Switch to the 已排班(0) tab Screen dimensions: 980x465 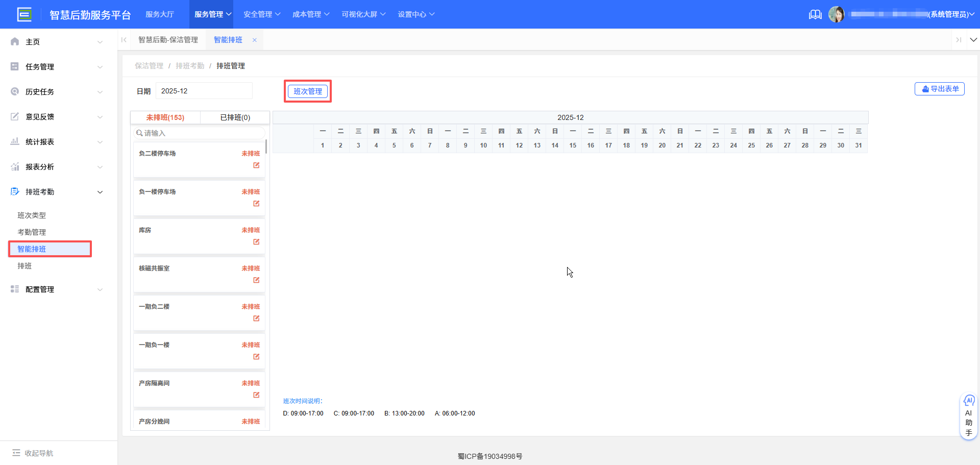click(235, 117)
